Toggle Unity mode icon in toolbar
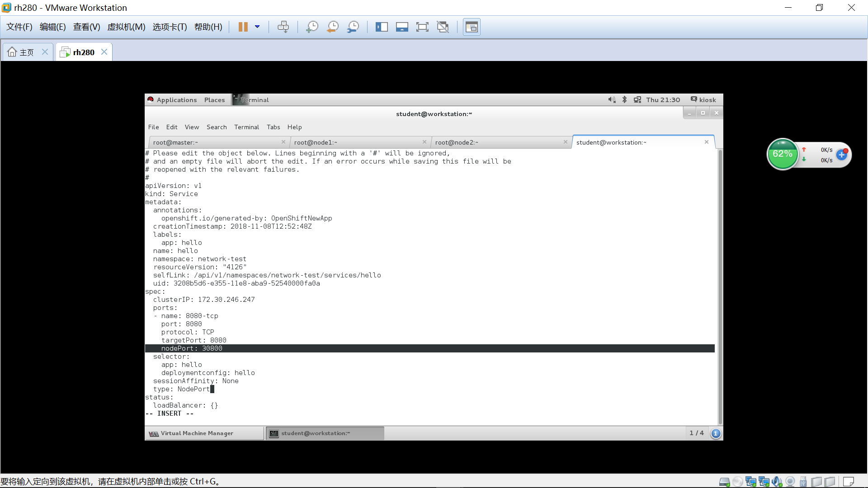Viewport: 868px width, 488px height. (x=443, y=27)
